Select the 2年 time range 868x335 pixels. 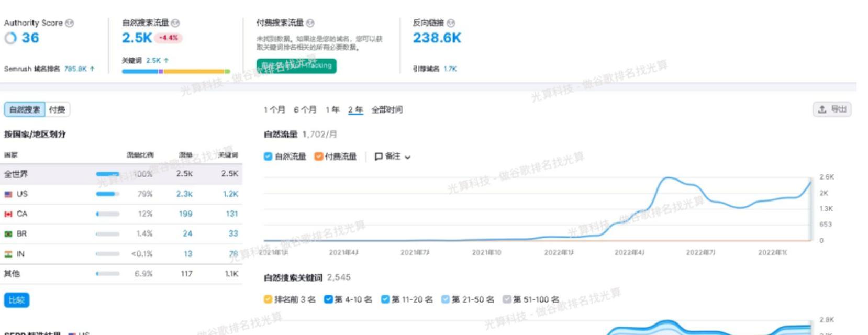(x=355, y=110)
